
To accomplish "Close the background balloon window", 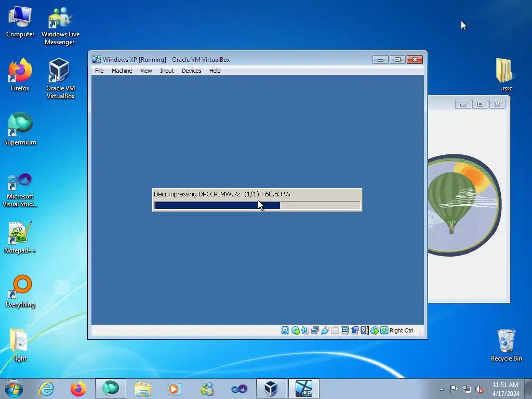I will pos(497,104).
